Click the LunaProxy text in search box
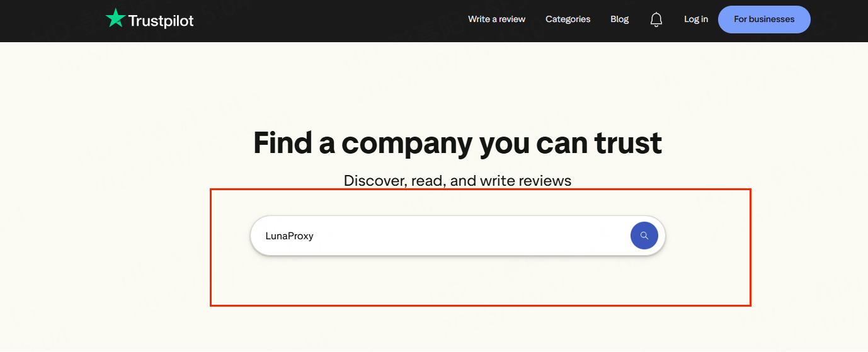Image resolution: width=868 pixels, height=352 pixels. coord(289,236)
